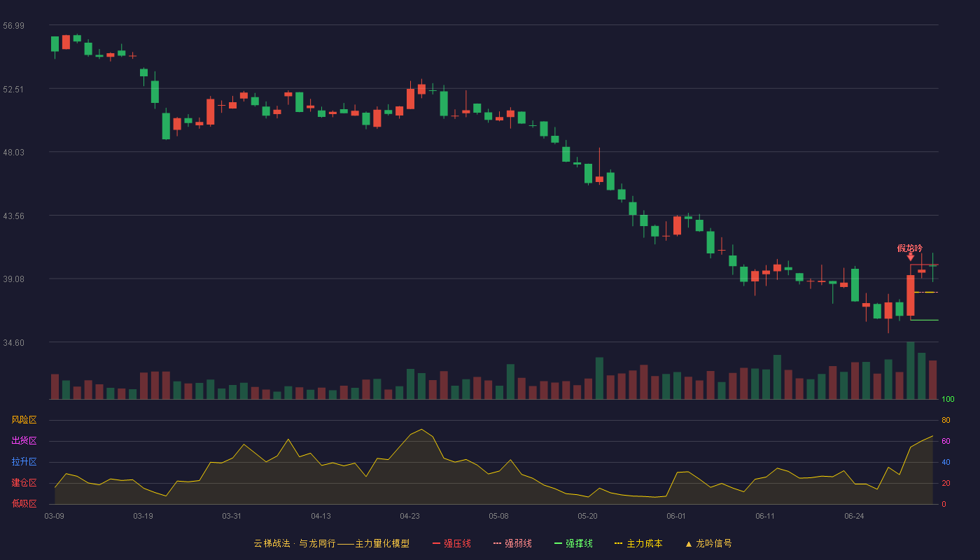980x560 pixels.
Task: Click the 39.08 price axis label
Action: pyautogui.click(x=13, y=279)
